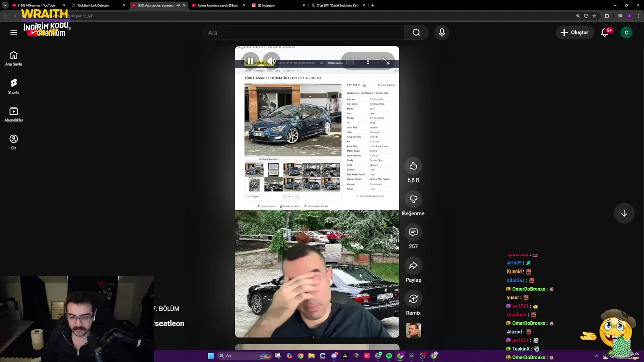The image size is (644, 362).
Task: Click the Oluştur create button
Action: point(575,33)
